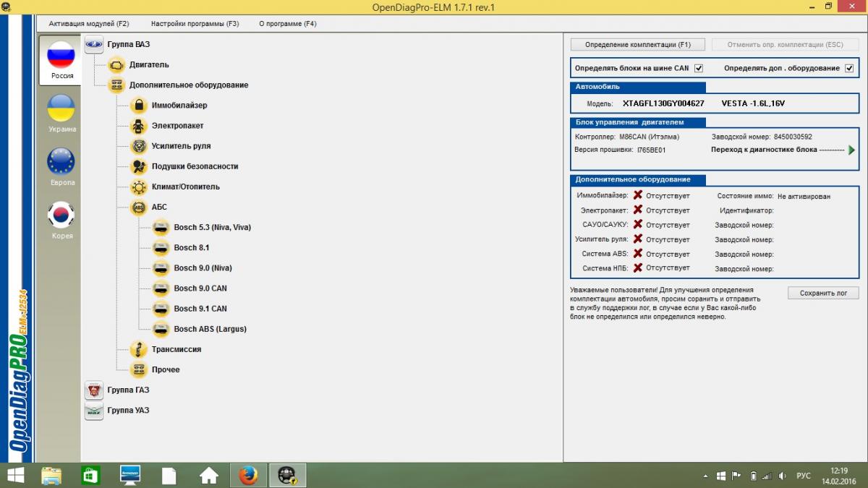Click the Сохранить лог button
Screen dimensions: 868x488
click(x=823, y=294)
